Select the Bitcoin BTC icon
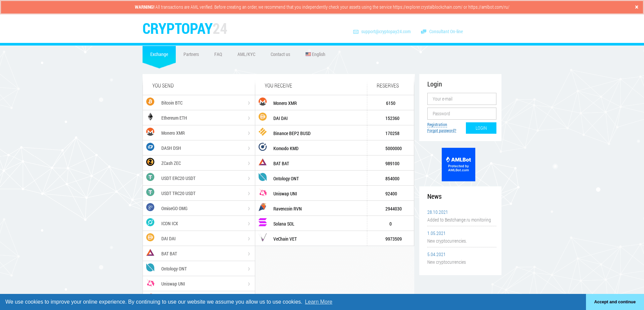644x310 pixels. coord(150,102)
